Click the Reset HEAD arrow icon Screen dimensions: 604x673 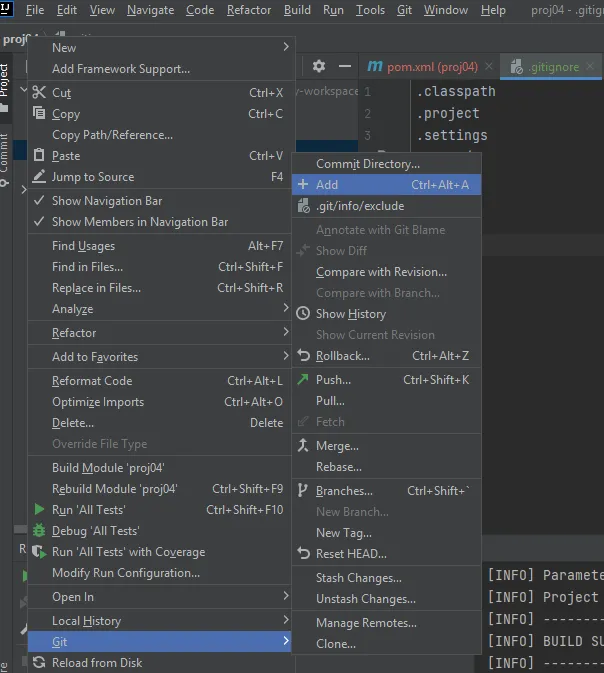[x=304, y=553]
